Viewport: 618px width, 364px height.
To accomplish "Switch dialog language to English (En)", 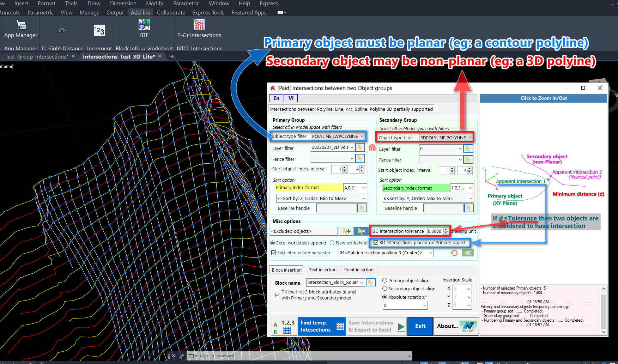I will coord(276,98).
